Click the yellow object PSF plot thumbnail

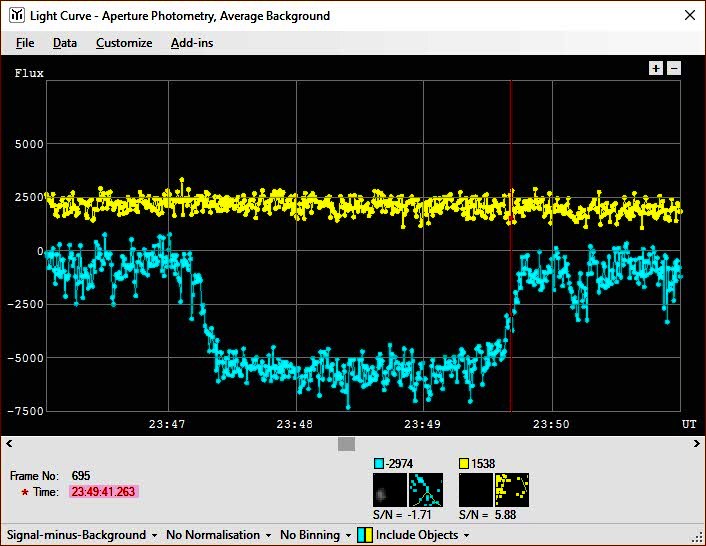512,490
